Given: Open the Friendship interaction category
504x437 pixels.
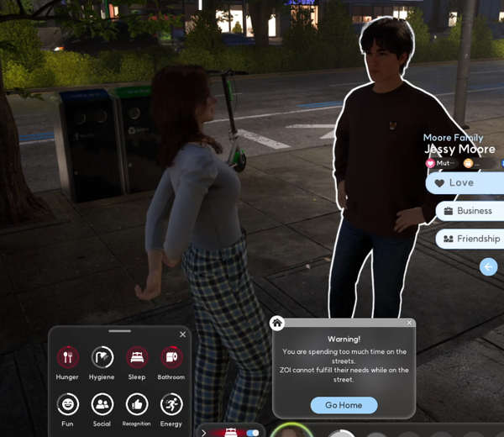Looking at the screenshot, I should (470, 239).
